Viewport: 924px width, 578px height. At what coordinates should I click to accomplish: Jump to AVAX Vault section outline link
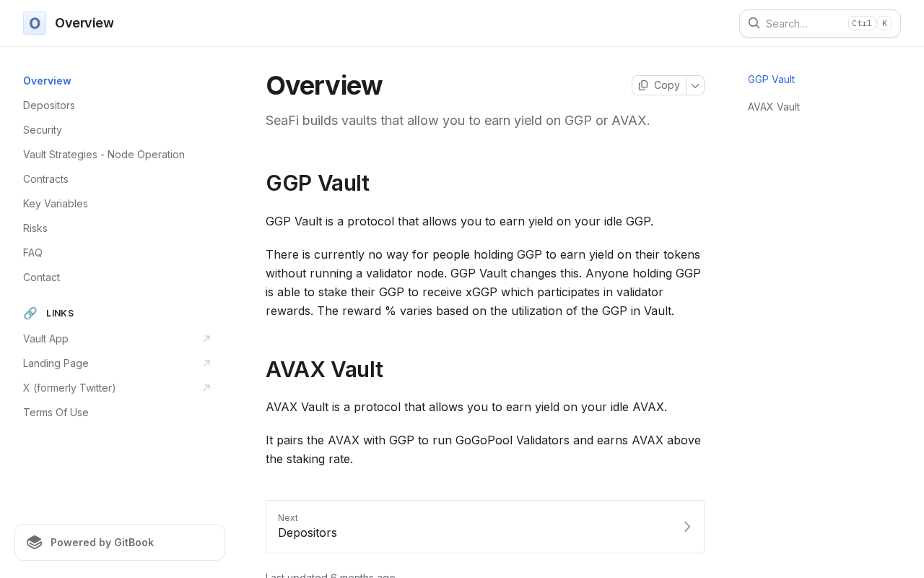tap(774, 107)
